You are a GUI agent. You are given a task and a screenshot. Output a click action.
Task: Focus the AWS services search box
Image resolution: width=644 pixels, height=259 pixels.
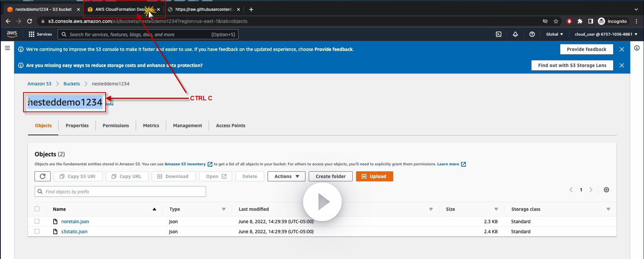coord(148,35)
